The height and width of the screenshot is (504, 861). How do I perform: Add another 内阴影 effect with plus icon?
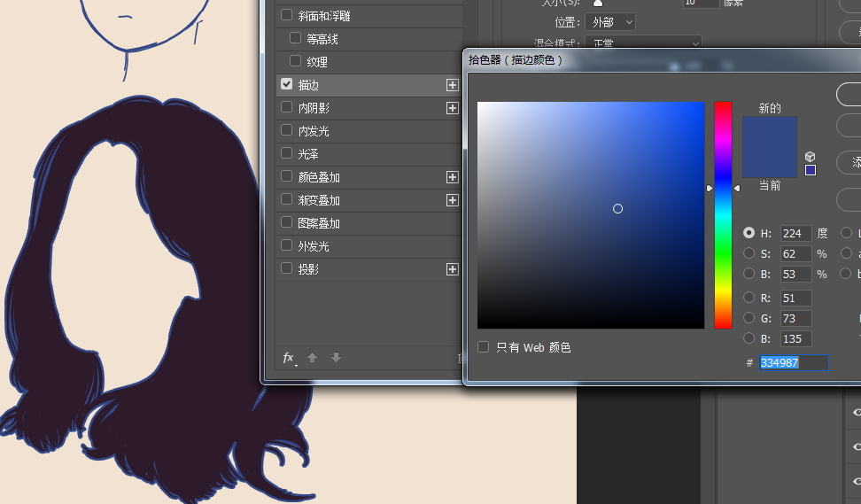pyautogui.click(x=452, y=108)
